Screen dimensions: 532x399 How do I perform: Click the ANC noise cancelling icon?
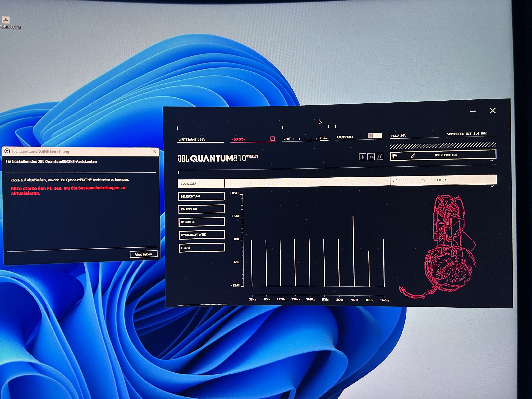pyautogui.click(x=371, y=157)
